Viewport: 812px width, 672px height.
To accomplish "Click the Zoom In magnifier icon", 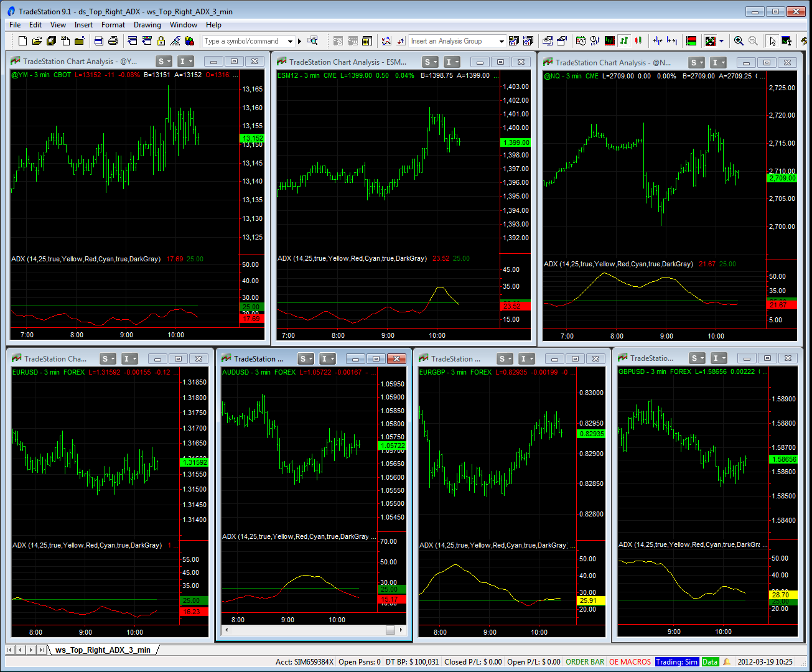I will (x=739, y=41).
